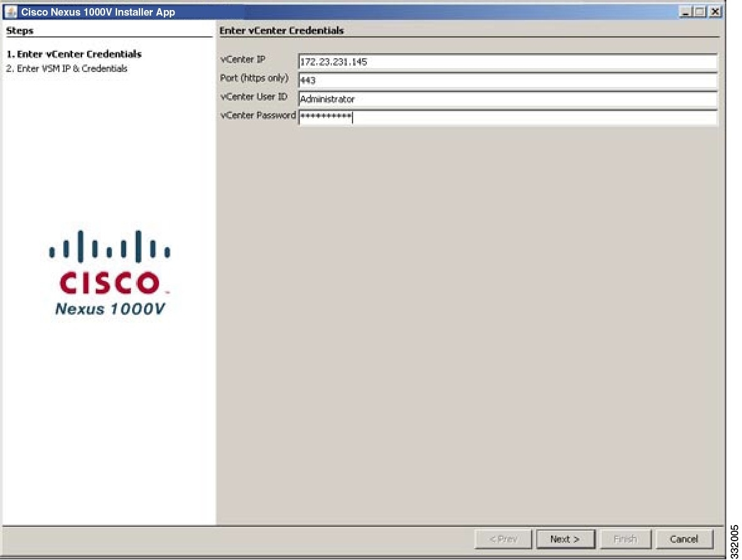
Task: Click the Next button
Action: click(565, 539)
